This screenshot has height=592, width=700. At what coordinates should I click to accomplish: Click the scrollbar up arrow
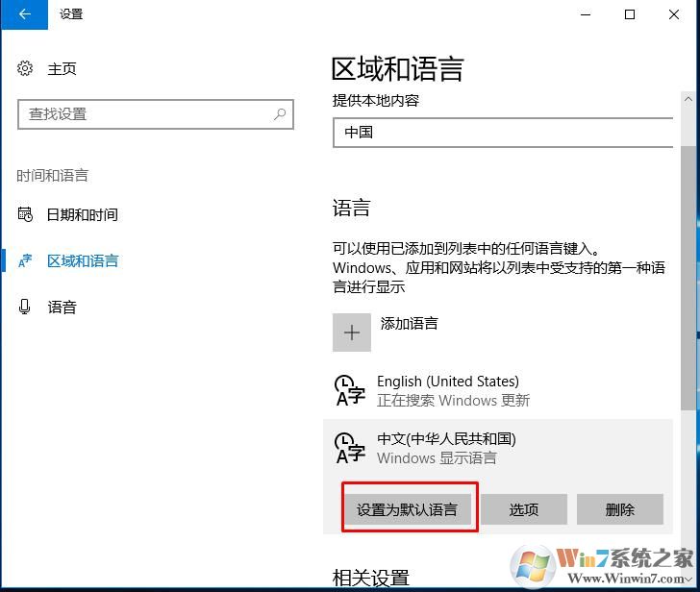688,99
